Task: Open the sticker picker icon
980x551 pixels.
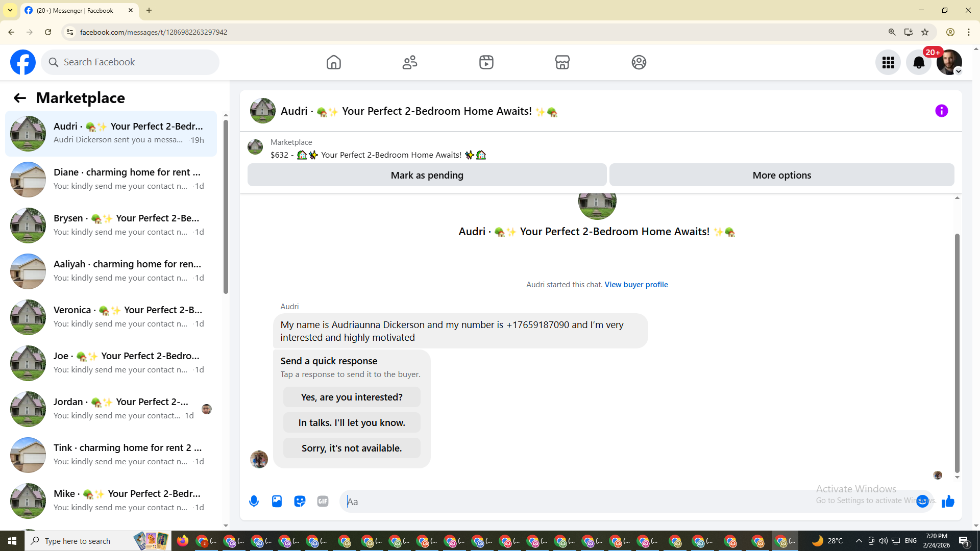Action: 300,502
